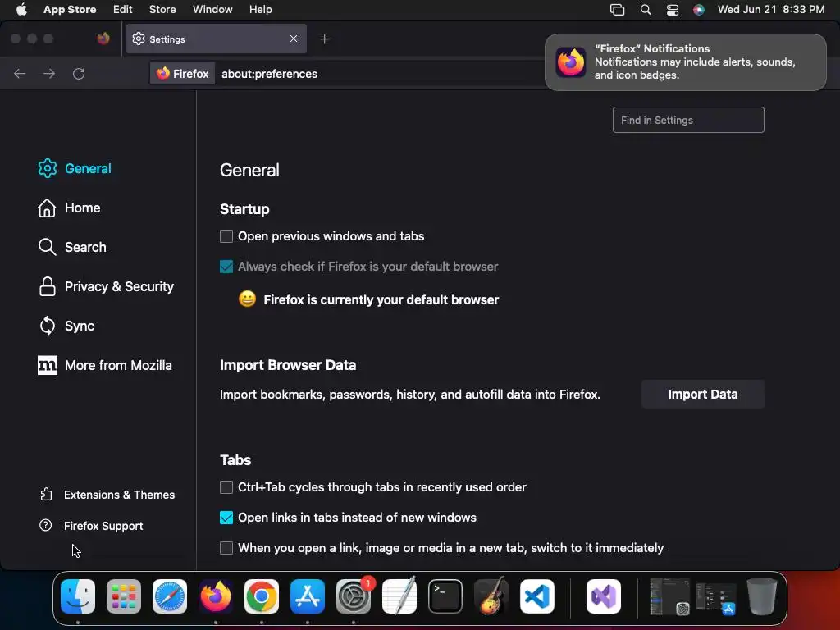
Task: Open the Search settings magnifier icon
Action: 47,247
